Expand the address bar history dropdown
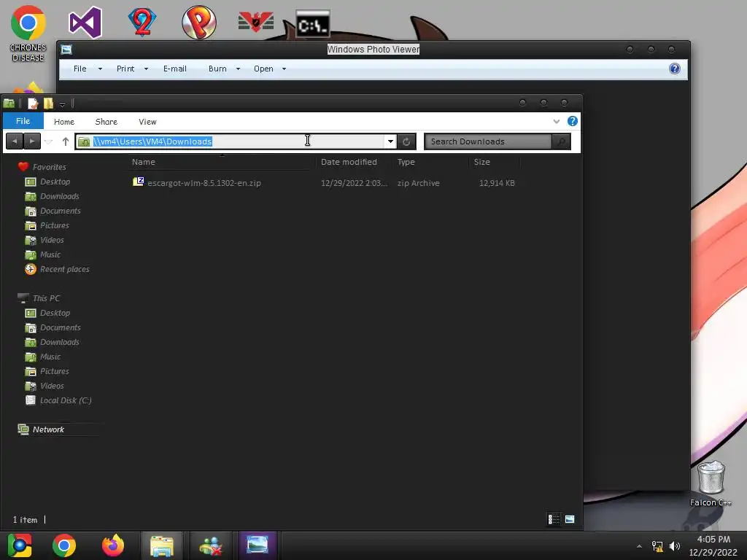The width and height of the screenshot is (747, 560). 390,141
